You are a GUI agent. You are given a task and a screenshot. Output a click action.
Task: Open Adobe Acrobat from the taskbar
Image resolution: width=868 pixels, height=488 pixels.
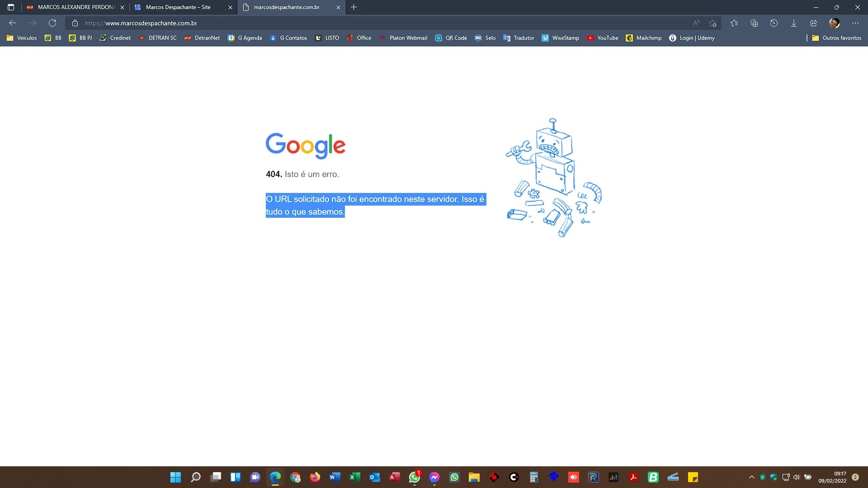point(633,477)
